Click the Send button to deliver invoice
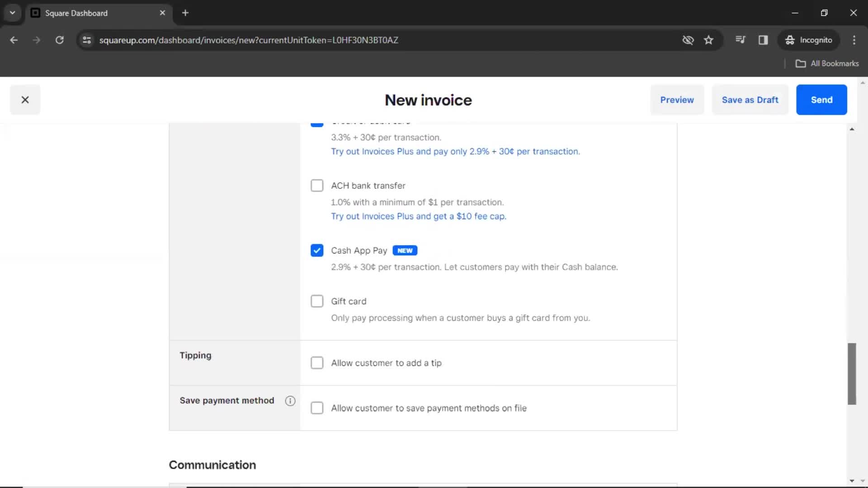 (821, 99)
